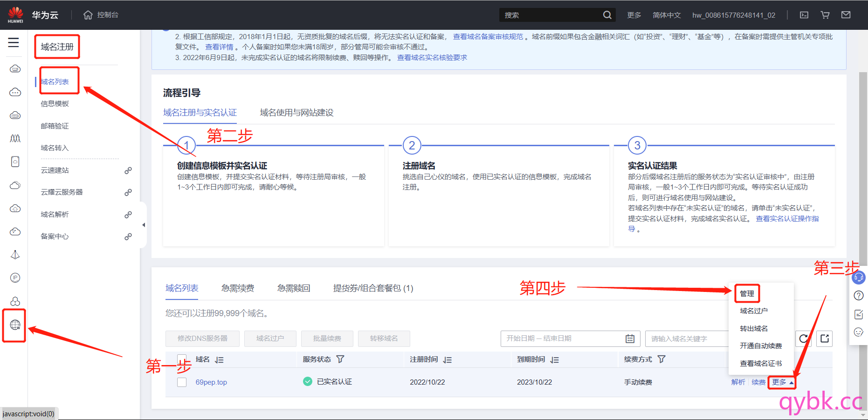
Task: Open 邮箱验证 in sidebar
Action: click(55, 126)
